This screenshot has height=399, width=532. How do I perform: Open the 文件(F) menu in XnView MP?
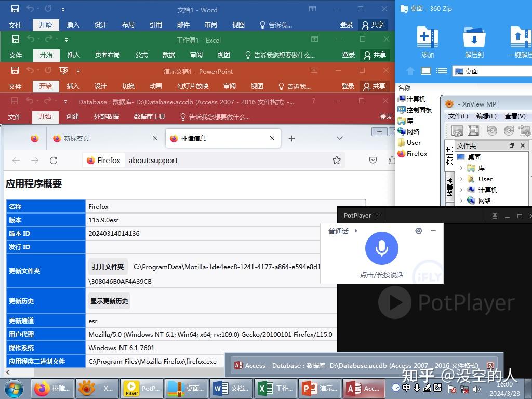coord(457,116)
